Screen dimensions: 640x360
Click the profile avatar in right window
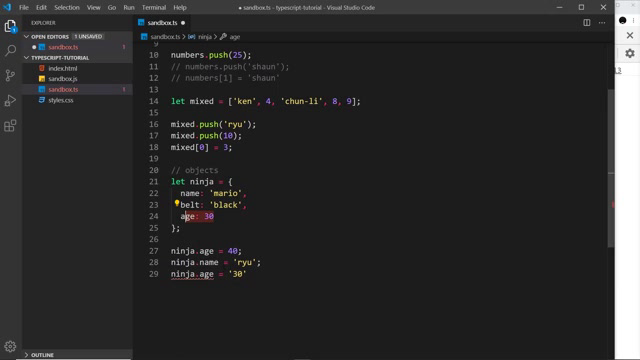(622, 20)
